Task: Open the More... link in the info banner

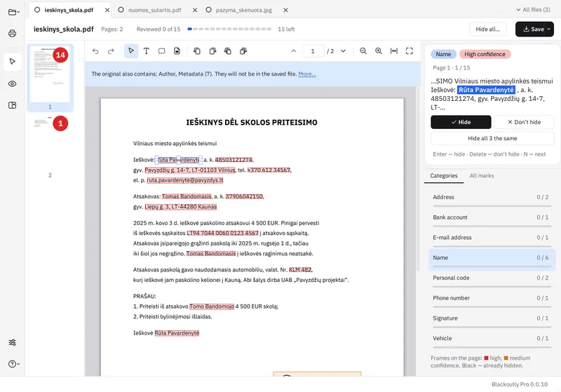Action: [x=307, y=74]
